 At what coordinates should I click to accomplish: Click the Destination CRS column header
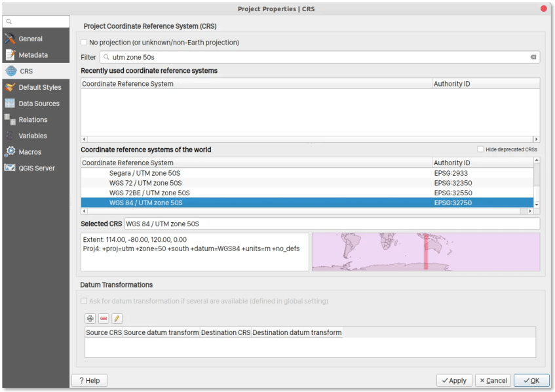(226, 332)
